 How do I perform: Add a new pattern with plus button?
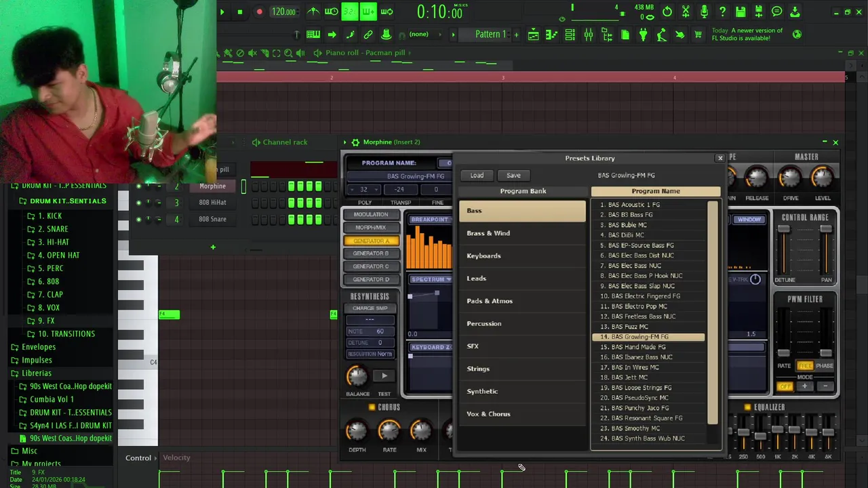tap(516, 35)
